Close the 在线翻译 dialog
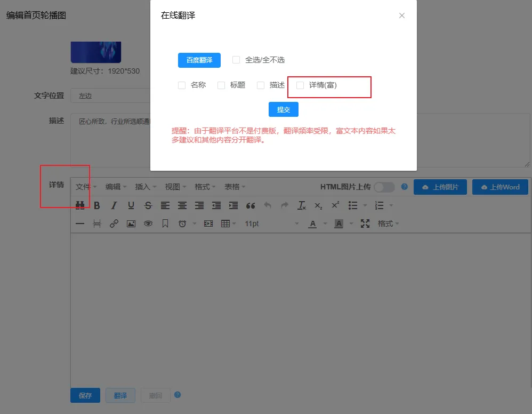This screenshot has height=414, width=532. click(x=402, y=15)
